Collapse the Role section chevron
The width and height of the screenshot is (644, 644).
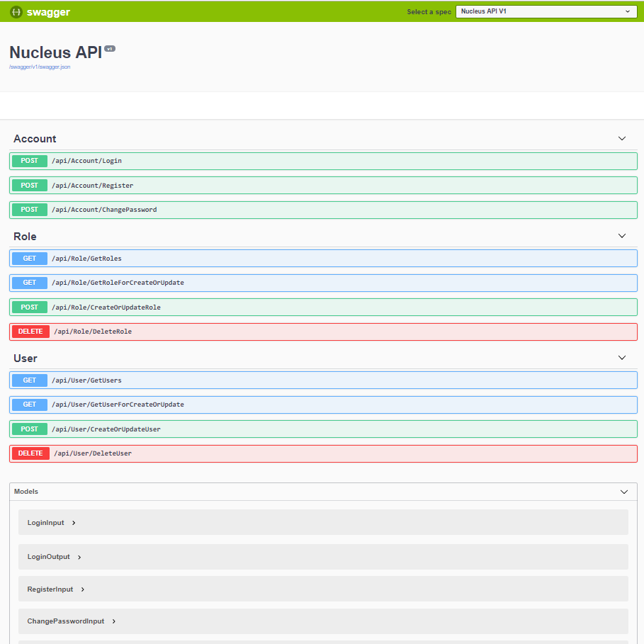coord(622,236)
